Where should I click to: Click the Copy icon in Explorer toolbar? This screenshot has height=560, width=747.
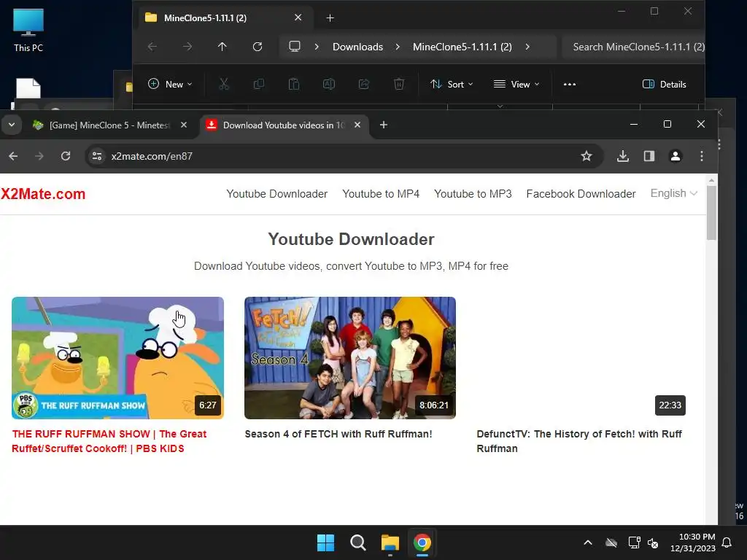coord(259,85)
